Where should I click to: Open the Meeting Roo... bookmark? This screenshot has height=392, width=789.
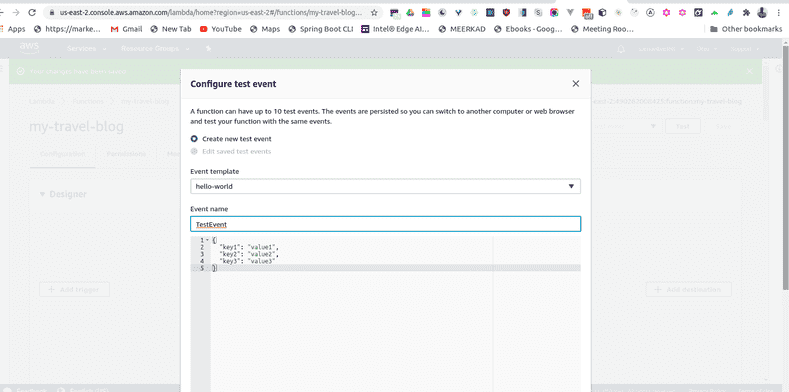(x=602, y=29)
